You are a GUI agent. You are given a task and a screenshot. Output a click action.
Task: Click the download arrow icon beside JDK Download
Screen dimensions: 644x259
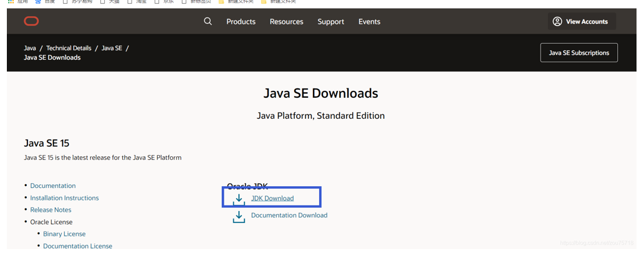[239, 200]
